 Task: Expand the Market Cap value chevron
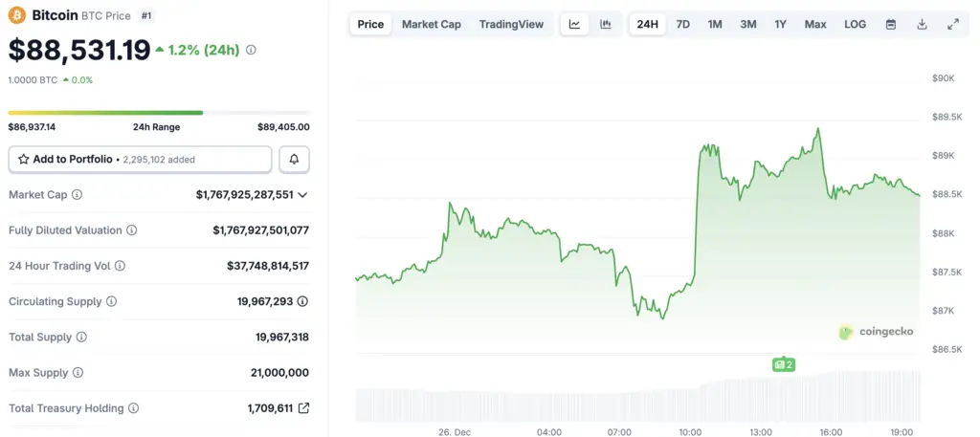(x=302, y=195)
